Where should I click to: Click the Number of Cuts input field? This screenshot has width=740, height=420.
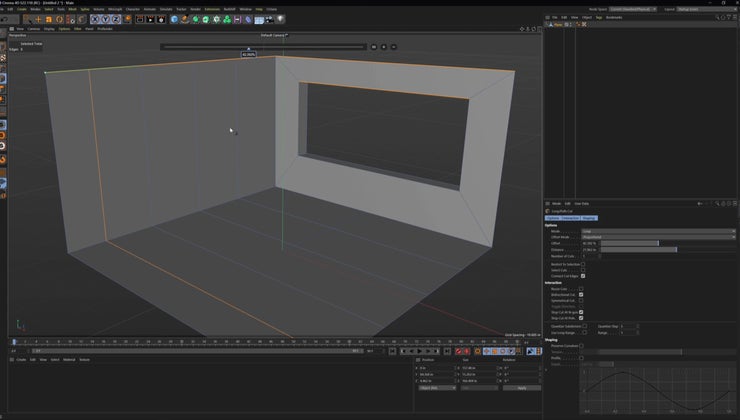590,256
